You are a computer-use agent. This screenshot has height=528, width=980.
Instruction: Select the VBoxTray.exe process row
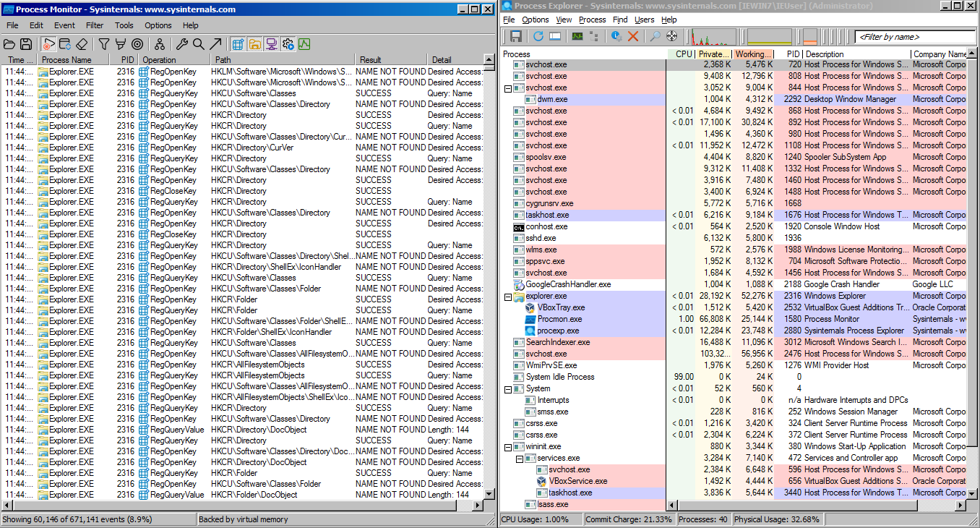click(734, 307)
